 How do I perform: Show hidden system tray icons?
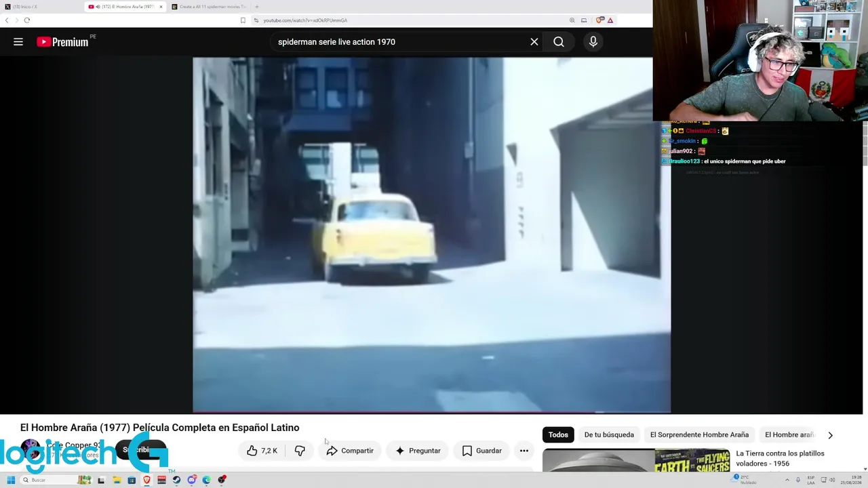[x=787, y=480]
